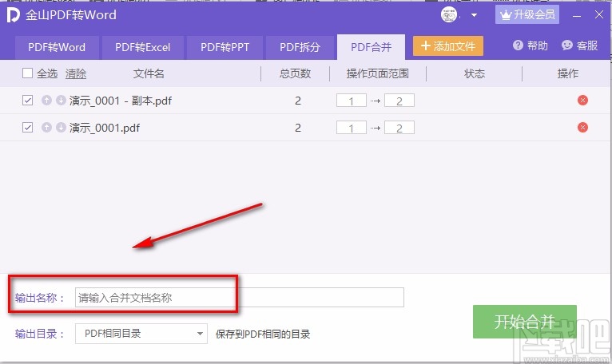The width and height of the screenshot is (612, 364).
Task: Click the 文件名 column header
Action: tap(149, 73)
